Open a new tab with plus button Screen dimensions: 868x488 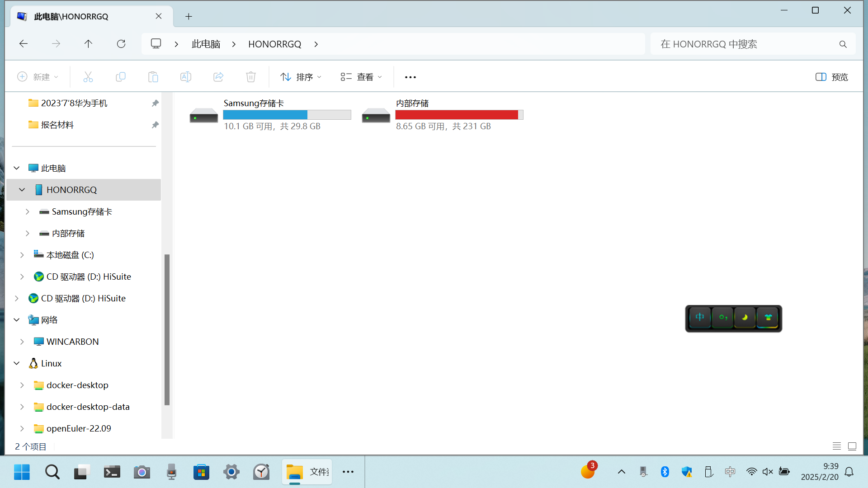(189, 17)
